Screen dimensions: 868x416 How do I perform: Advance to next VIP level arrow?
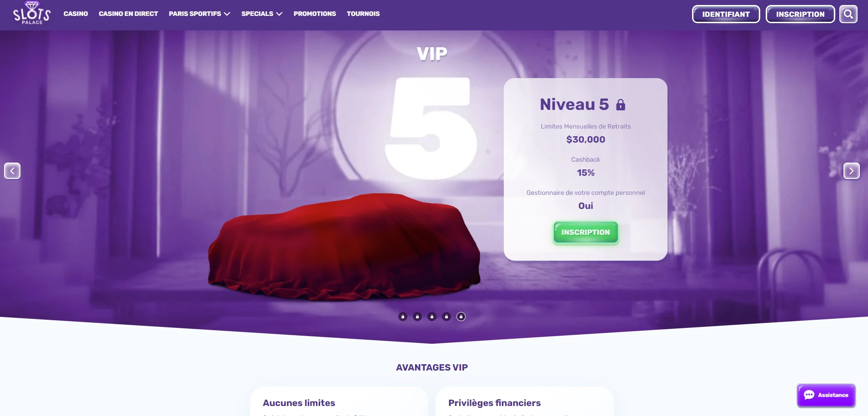coord(851,171)
